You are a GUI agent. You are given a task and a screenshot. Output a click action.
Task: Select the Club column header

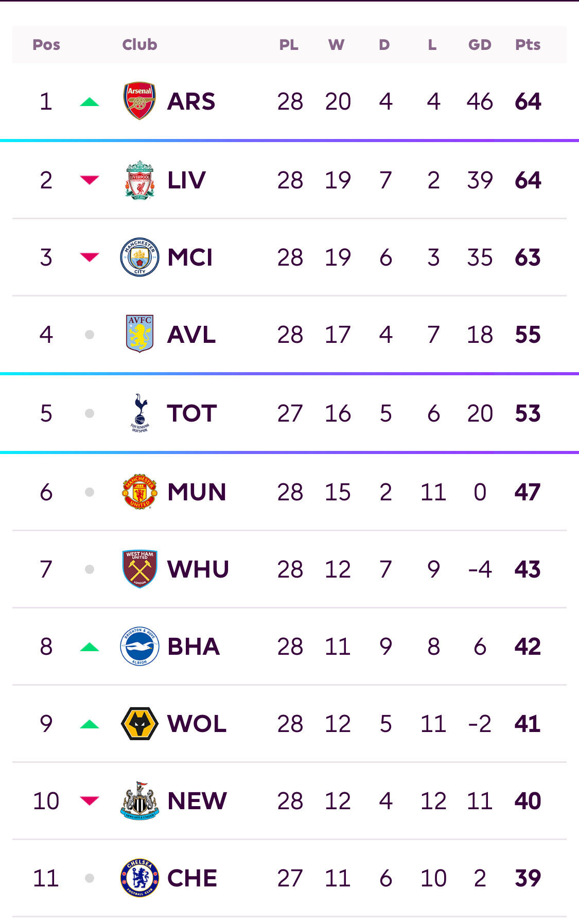[x=139, y=45]
